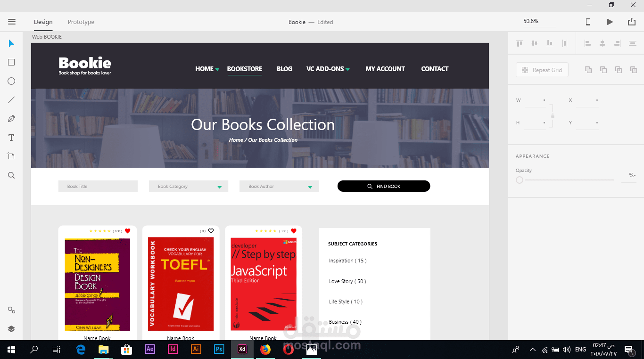Click the Bookie logo text
The image size is (644, 359).
click(85, 63)
